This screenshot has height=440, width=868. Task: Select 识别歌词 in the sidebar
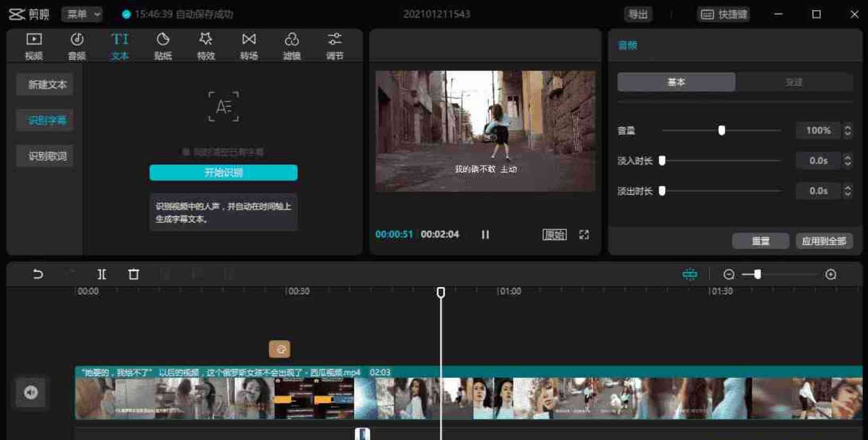click(45, 156)
